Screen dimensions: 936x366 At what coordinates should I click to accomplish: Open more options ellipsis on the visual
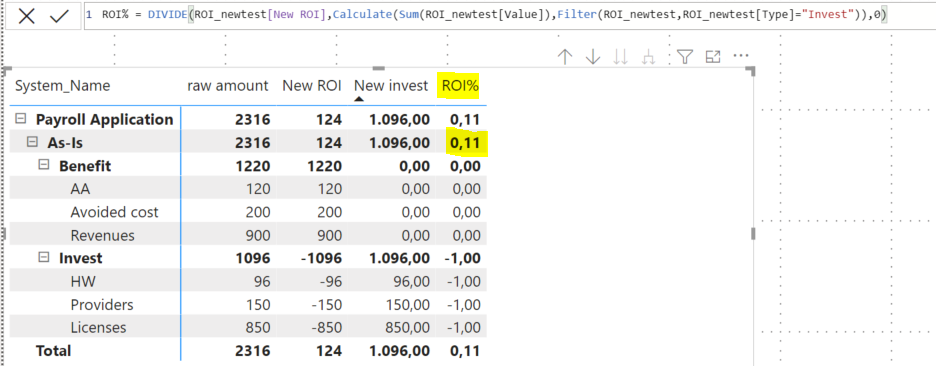741,56
